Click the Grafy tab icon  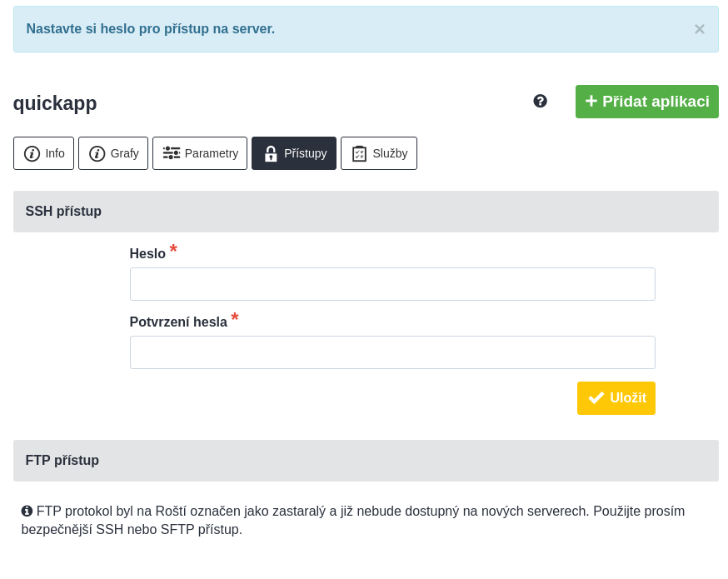coord(97,153)
